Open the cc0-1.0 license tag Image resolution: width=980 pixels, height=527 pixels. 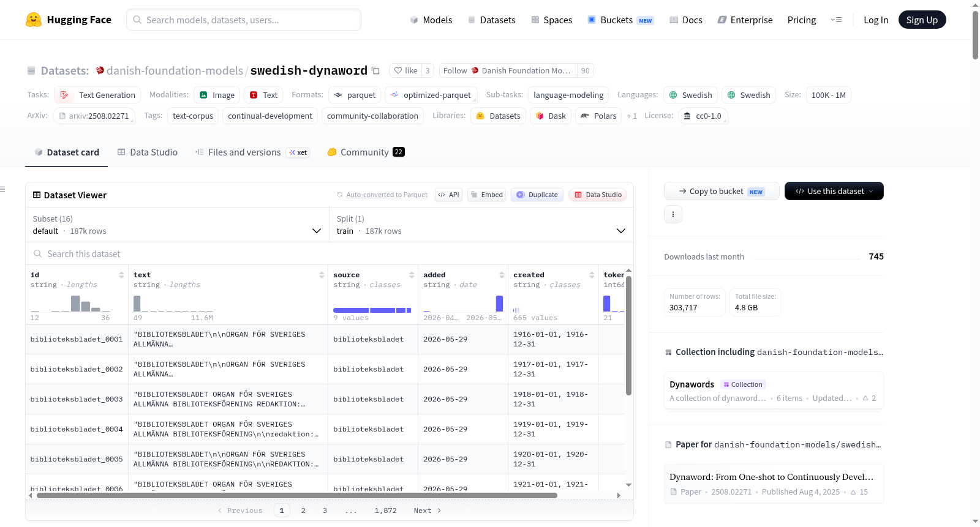tap(703, 116)
